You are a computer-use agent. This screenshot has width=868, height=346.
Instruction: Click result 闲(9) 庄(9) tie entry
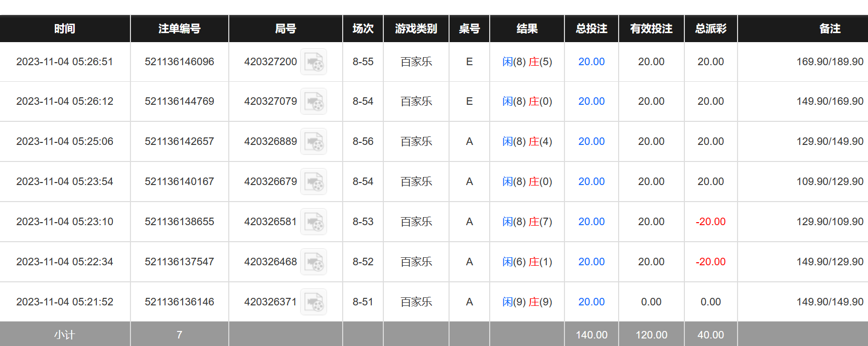click(x=527, y=302)
